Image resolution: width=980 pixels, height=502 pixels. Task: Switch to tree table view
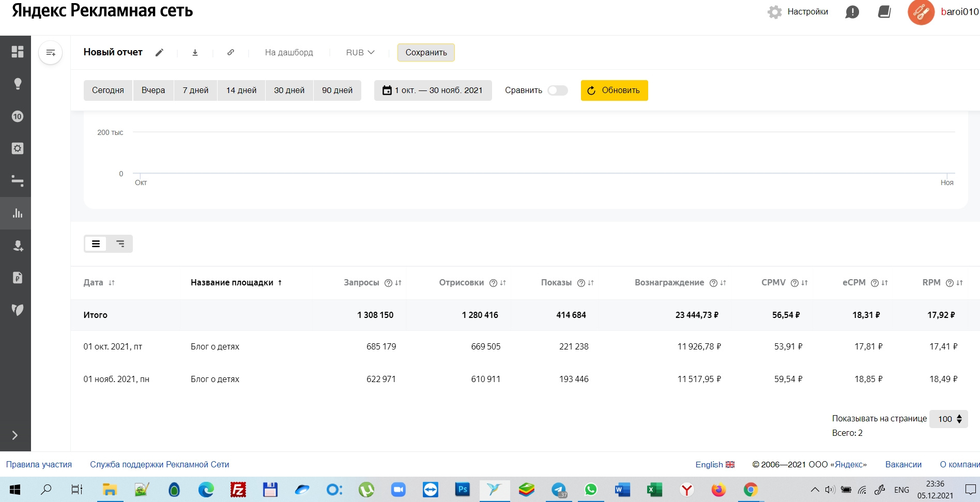120,244
